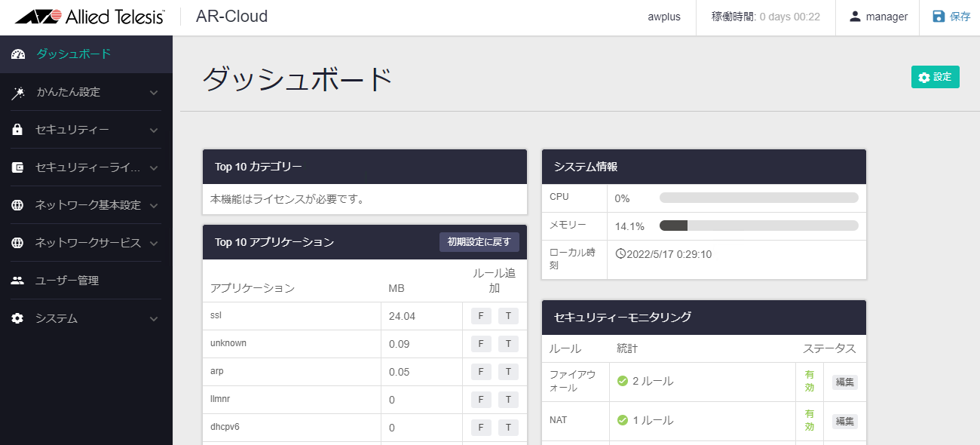Toggle the F rule button for llmnr
The width and height of the screenshot is (980, 445).
pos(481,400)
